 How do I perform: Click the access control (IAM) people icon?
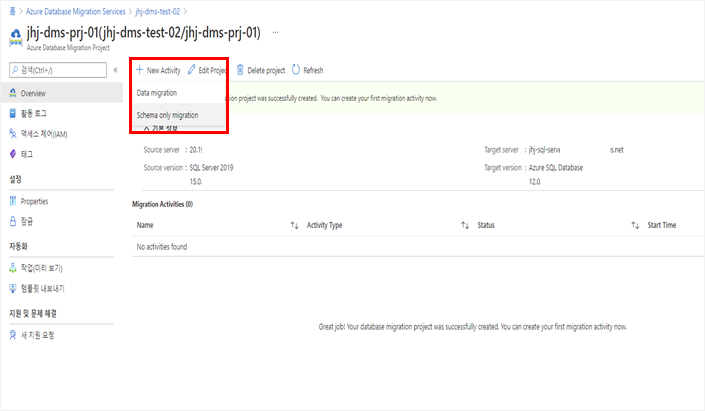point(13,134)
